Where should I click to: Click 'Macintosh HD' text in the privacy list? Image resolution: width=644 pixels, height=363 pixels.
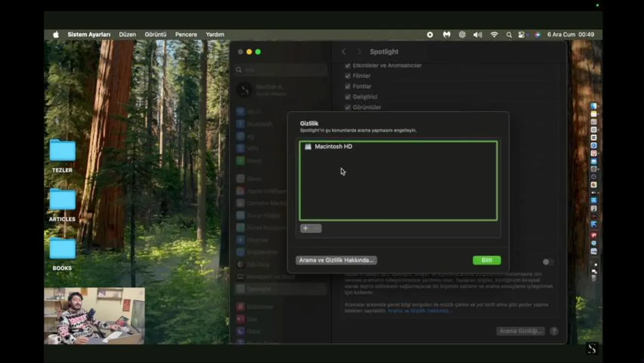coord(334,147)
